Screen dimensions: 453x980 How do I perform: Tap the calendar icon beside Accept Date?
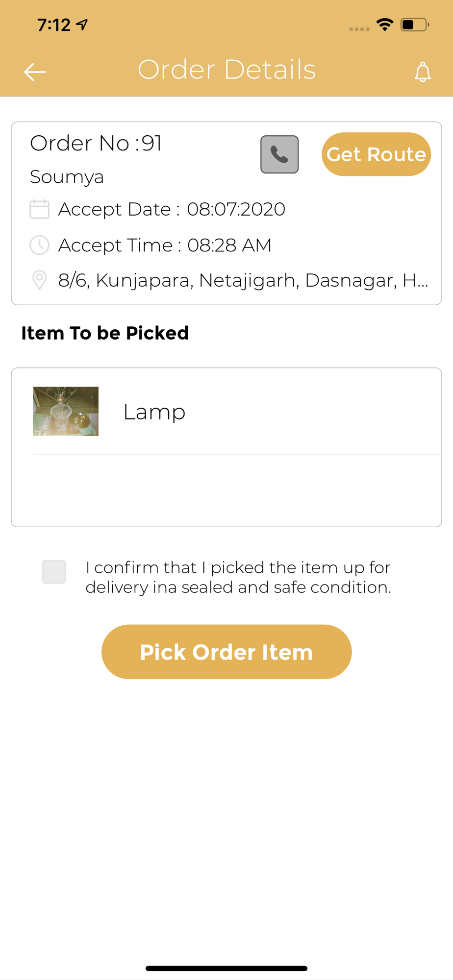[x=39, y=209]
